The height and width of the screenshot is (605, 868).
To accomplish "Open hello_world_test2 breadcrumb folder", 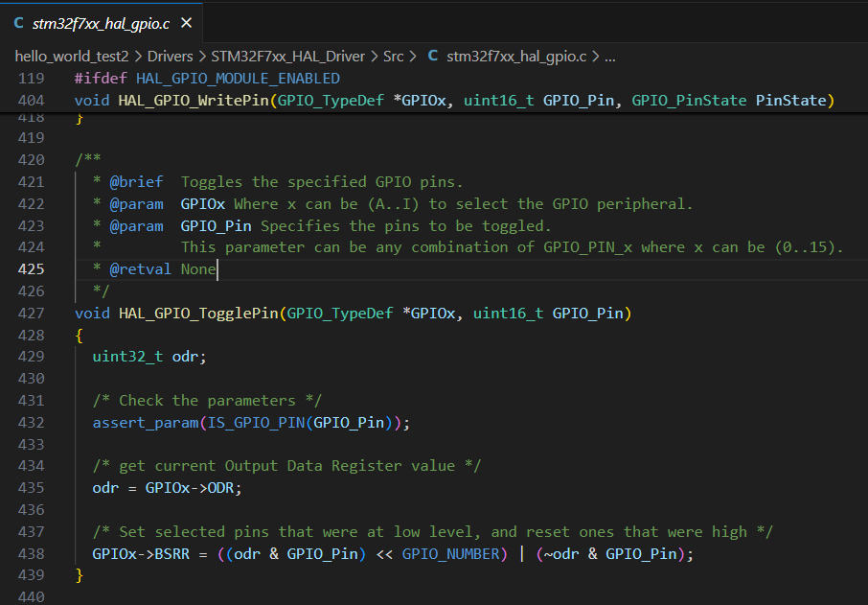I will point(72,57).
